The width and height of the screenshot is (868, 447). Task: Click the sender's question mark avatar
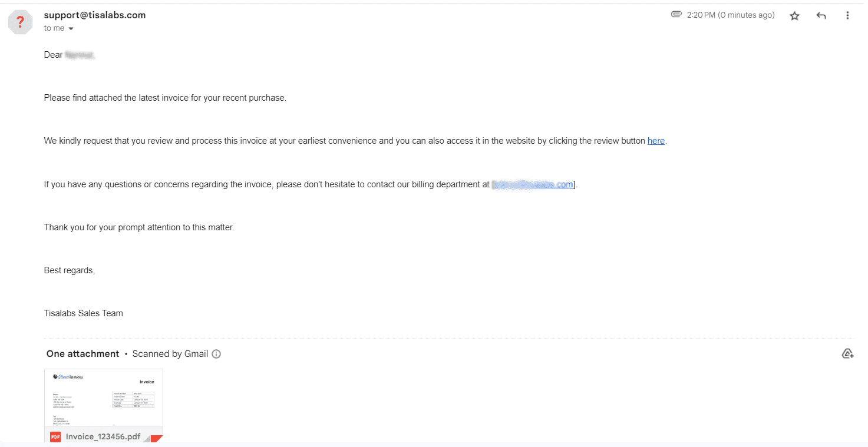[20, 22]
